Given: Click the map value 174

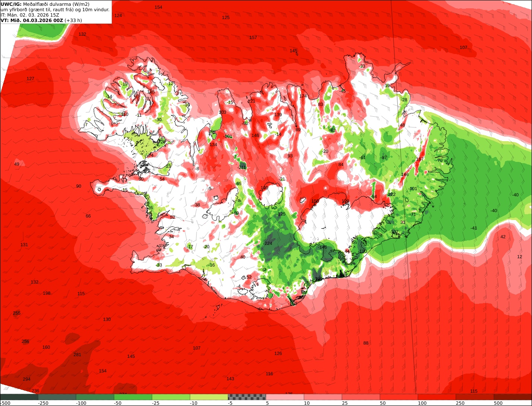Looking at the screenshot, I should coord(303,96).
